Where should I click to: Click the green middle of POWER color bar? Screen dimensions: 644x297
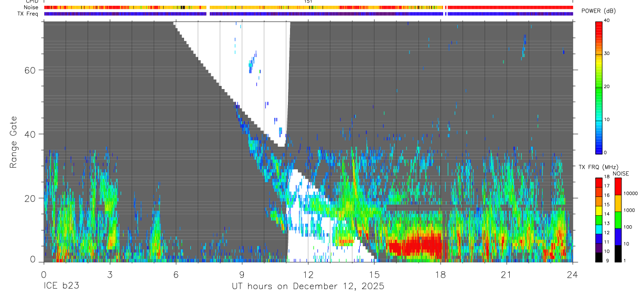click(598, 86)
